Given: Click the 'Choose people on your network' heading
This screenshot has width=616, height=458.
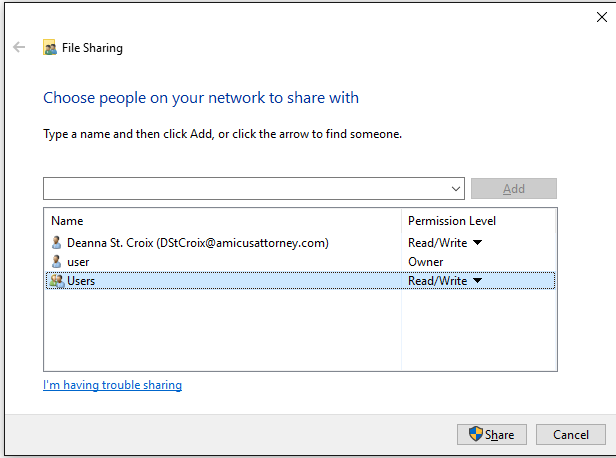Looking at the screenshot, I should point(201,98).
